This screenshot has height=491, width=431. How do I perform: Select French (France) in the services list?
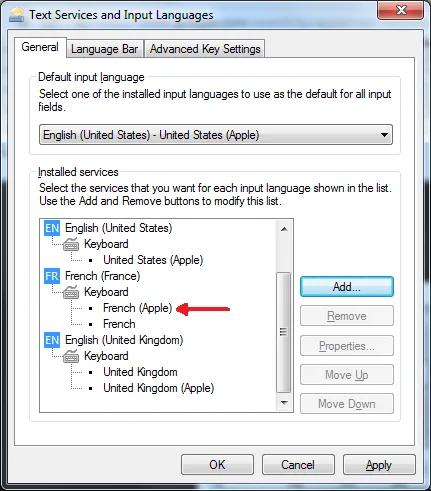coord(103,276)
